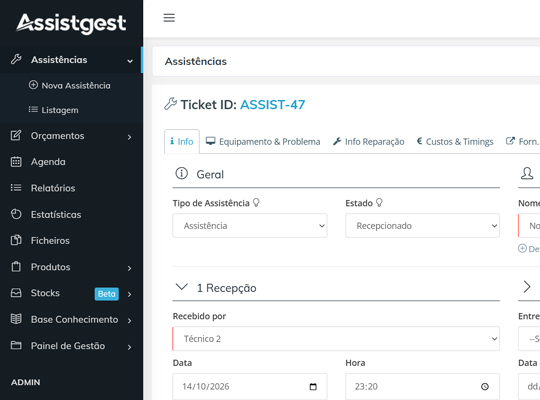Open Estatísticas in sidebar
Viewport: 540px width, 400px height.
point(56,215)
